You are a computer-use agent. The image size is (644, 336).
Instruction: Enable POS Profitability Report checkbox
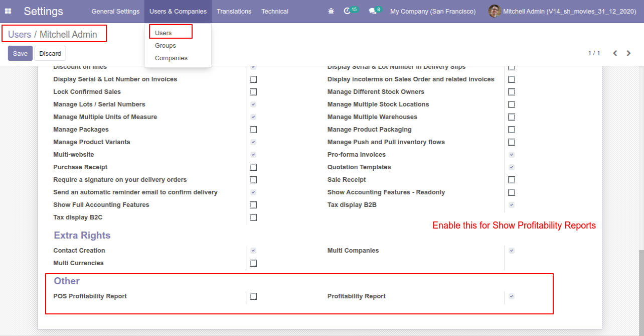point(253,296)
